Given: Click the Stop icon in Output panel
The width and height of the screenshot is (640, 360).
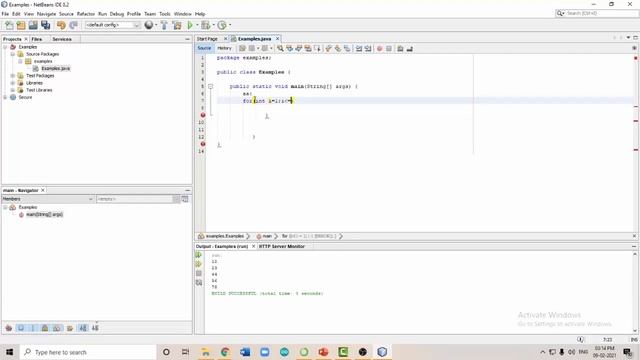Looking at the screenshot, I should pyautogui.click(x=199, y=273).
